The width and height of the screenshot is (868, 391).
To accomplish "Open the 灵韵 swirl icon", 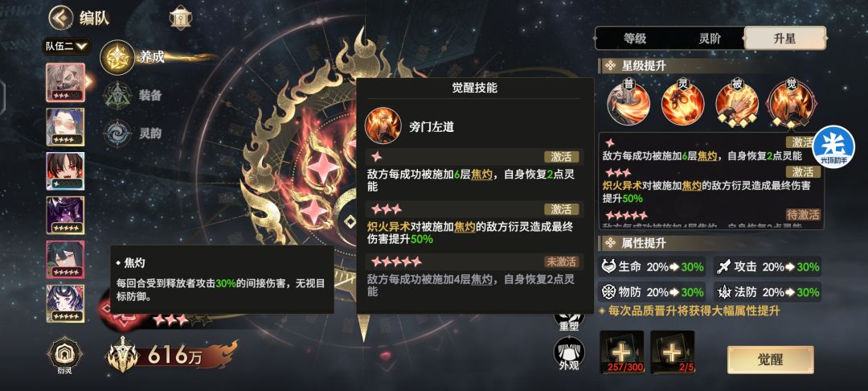I will (118, 134).
